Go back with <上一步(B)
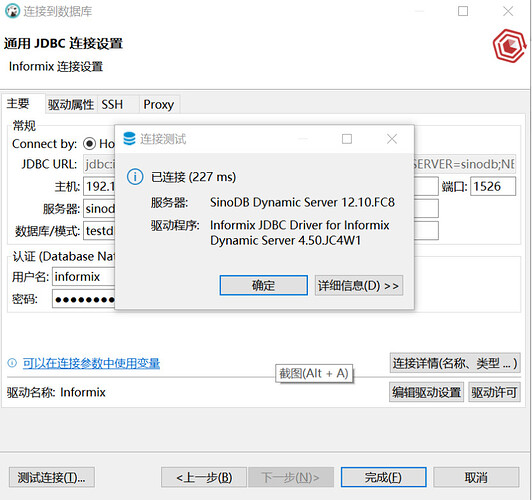Image resolution: width=532 pixels, height=500 pixels. pos(204,477)
